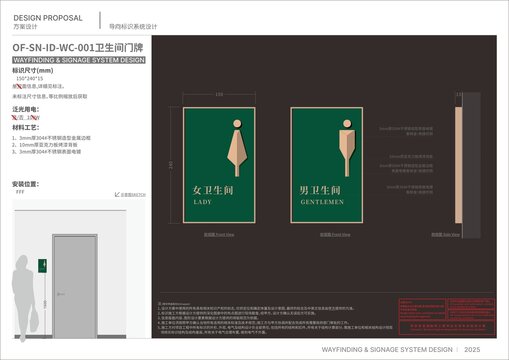Click the DESIGN PROPOSAL header text
509x360 pixels.
pyautogui.click(x=48, y=18)
